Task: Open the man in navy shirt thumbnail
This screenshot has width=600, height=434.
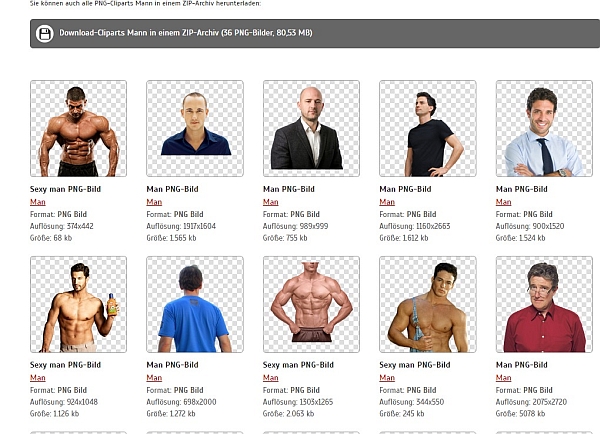Action: coord(195,129)
